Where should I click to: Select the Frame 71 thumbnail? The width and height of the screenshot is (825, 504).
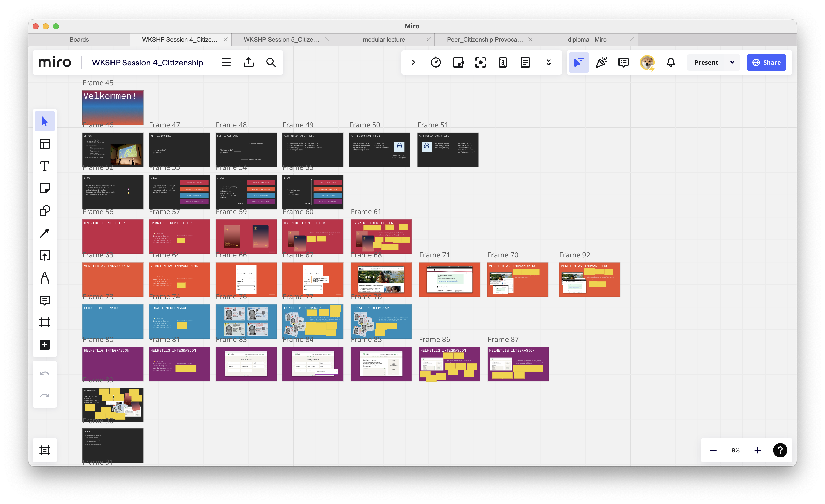point(449,280)
